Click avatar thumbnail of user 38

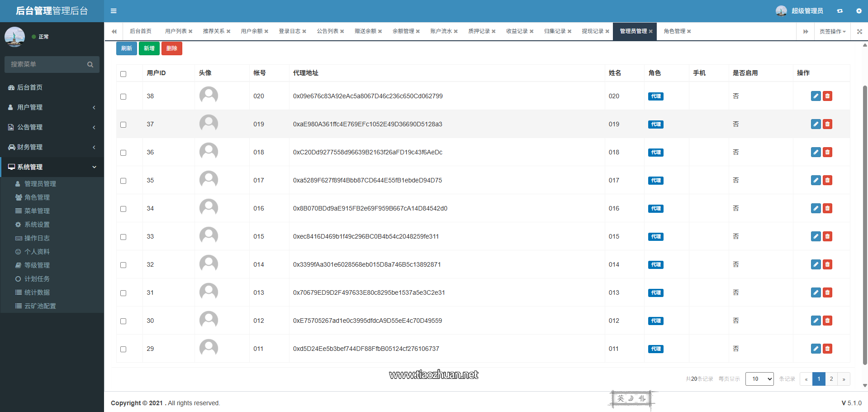(x=209, y=96)
